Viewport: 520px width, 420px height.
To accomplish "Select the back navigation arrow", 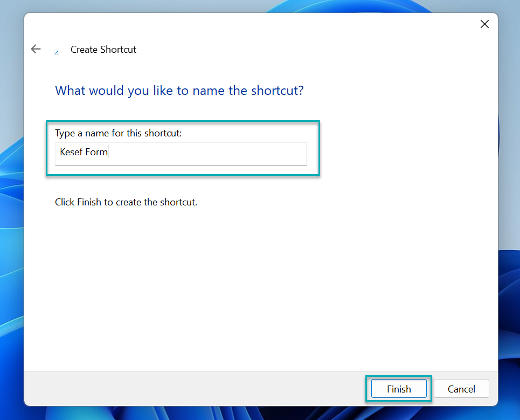I will (x=35, y=49).
